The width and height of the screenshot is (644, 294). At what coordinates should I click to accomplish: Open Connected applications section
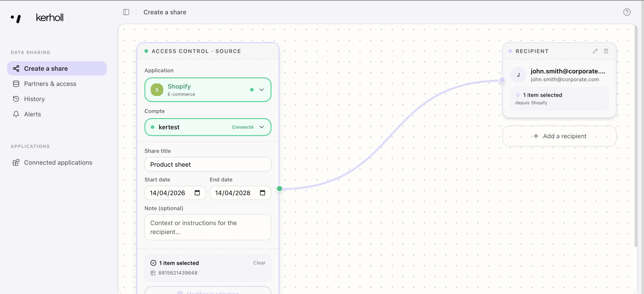point(58,163)
